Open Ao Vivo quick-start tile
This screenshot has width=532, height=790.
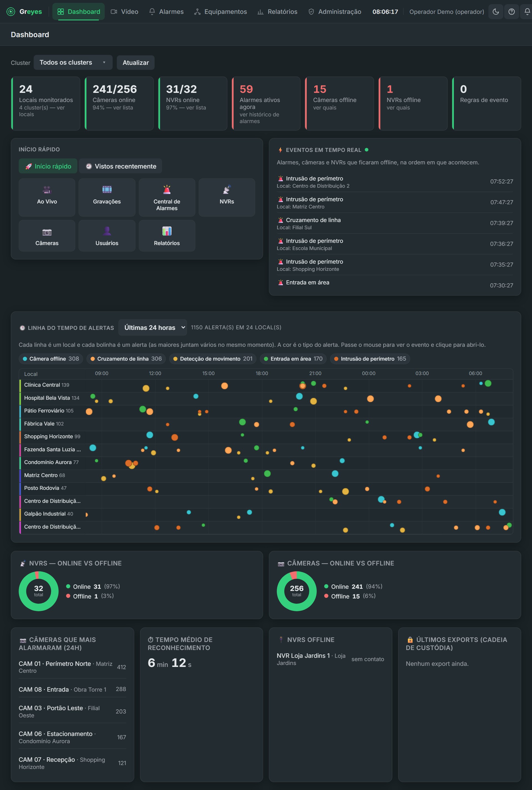pyautogui.click(x=47, y=197)
